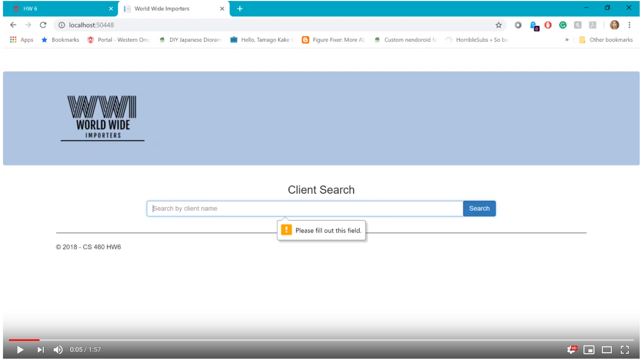Focus the Search by client name field
644x361 pixels.
[305, 208]
